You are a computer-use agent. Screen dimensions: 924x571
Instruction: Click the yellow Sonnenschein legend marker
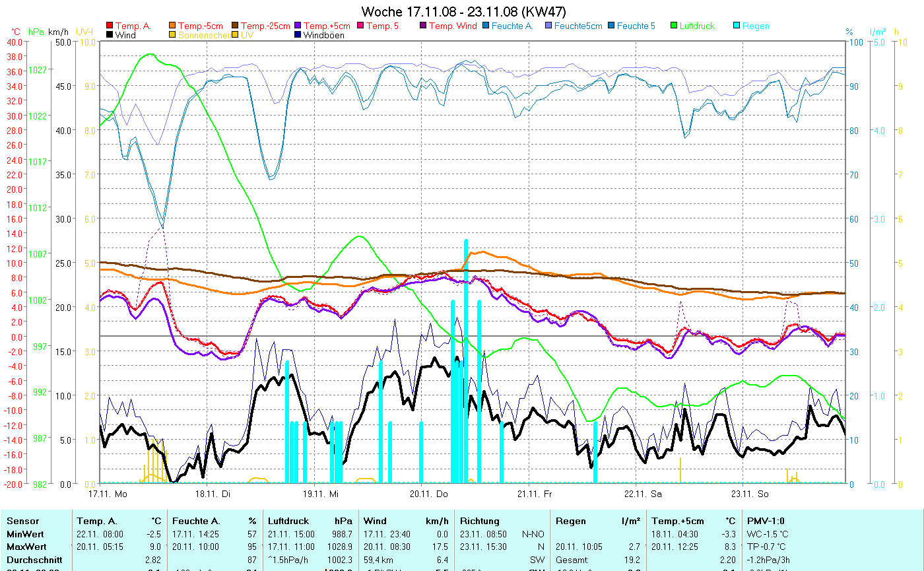click(x=173, y=36)
